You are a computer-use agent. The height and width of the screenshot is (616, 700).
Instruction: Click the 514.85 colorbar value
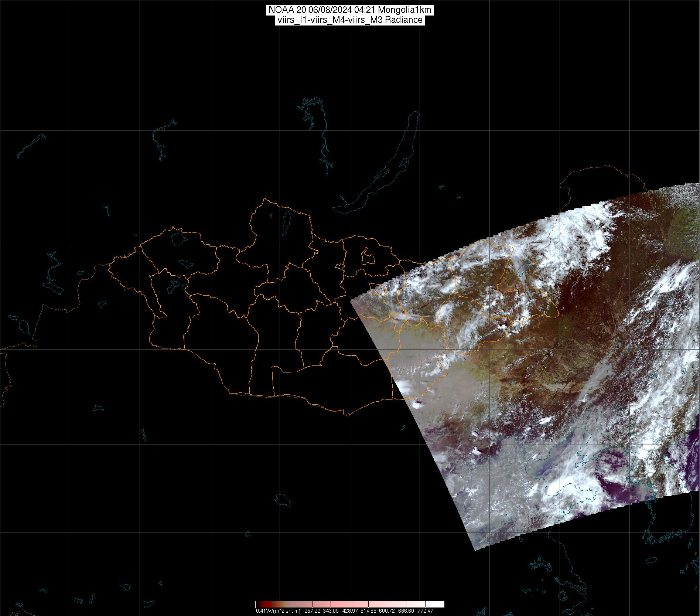(x=368, y=611)
